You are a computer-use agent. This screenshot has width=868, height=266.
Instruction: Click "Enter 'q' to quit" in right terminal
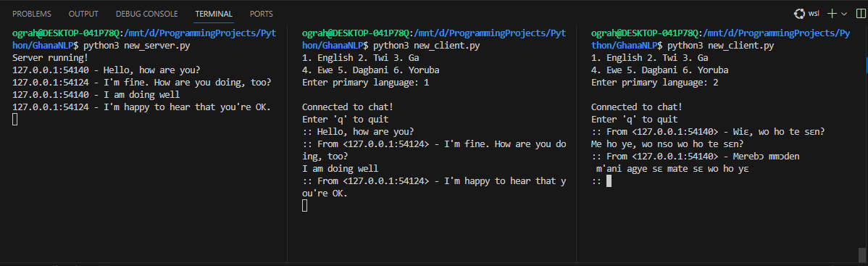pyautogui.click(x=635, y=119)
